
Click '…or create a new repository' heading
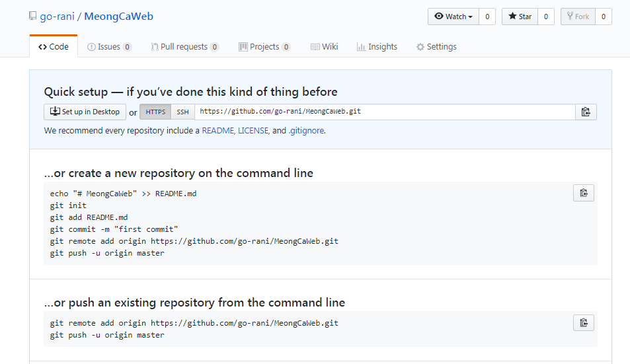[x=178, y=173]
